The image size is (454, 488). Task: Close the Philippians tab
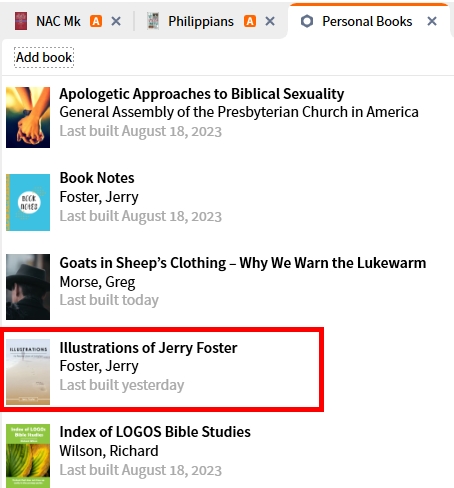270,21
